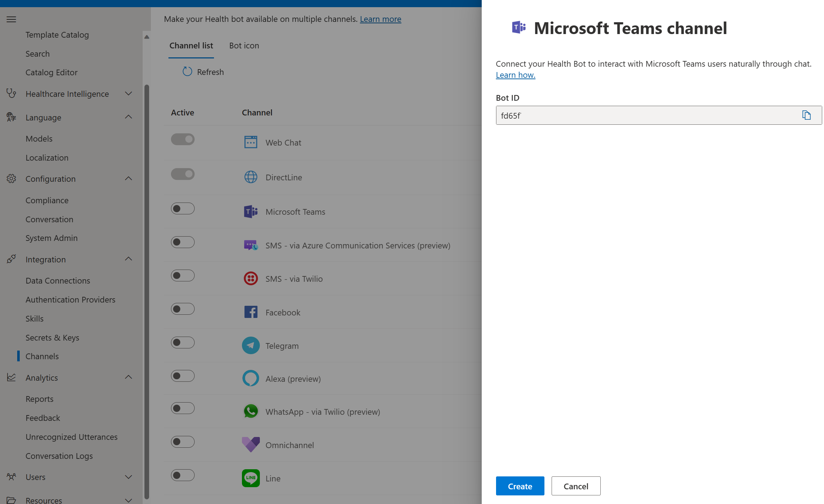The image size is (824, 504).
Task: Enable the Telegram channel switch
Action: (183, 342)
